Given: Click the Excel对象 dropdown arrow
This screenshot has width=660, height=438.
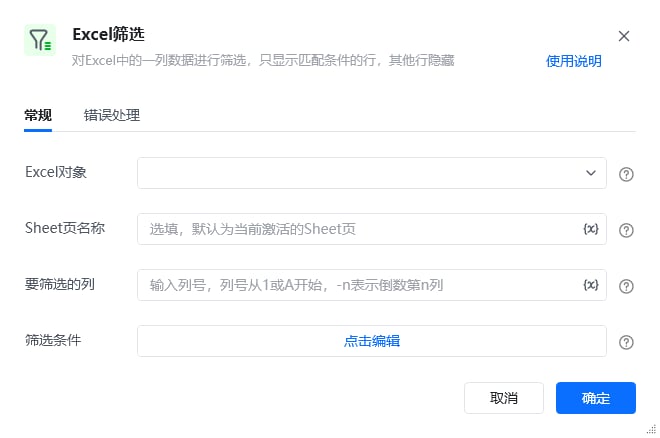Looking at the screenshot, I should click(591, 173).
